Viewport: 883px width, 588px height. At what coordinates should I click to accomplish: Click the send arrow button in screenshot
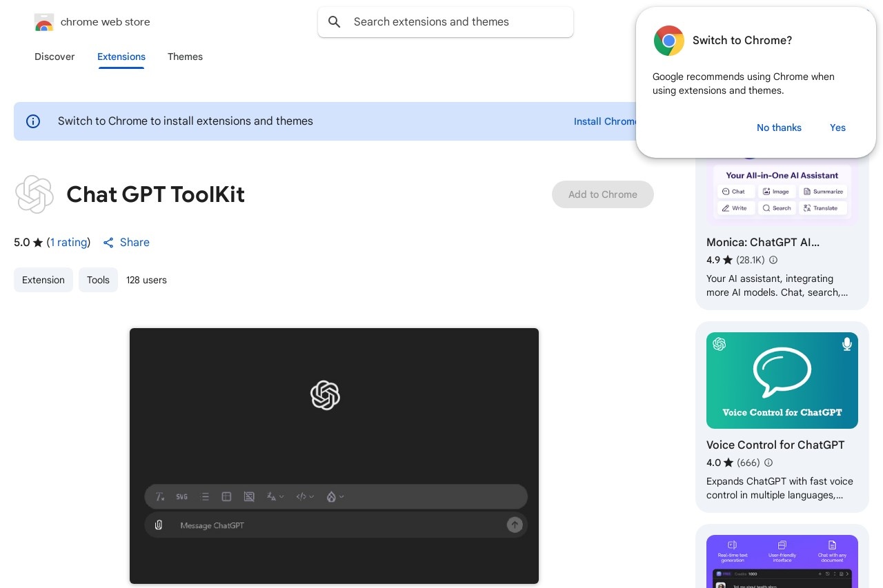pos(515,525)
